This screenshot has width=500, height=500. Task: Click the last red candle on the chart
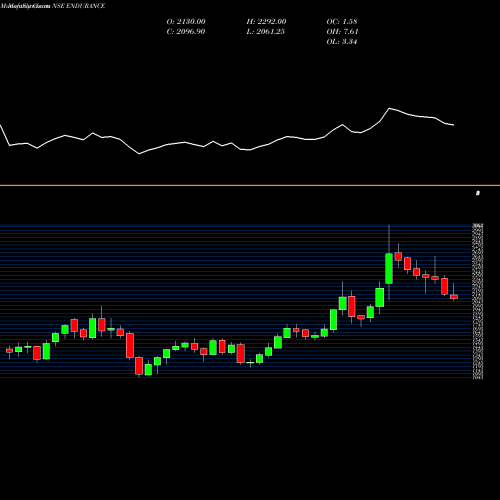(x=454, y=297)
